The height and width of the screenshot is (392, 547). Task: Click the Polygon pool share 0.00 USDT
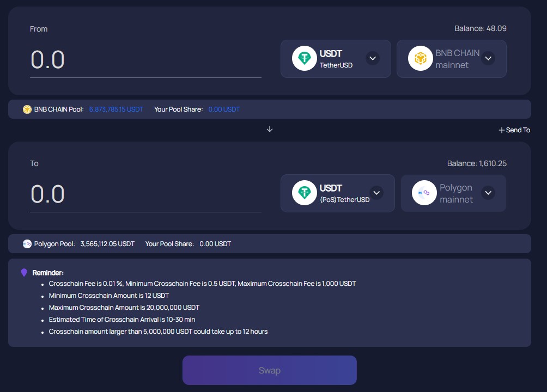click(215, 244)
